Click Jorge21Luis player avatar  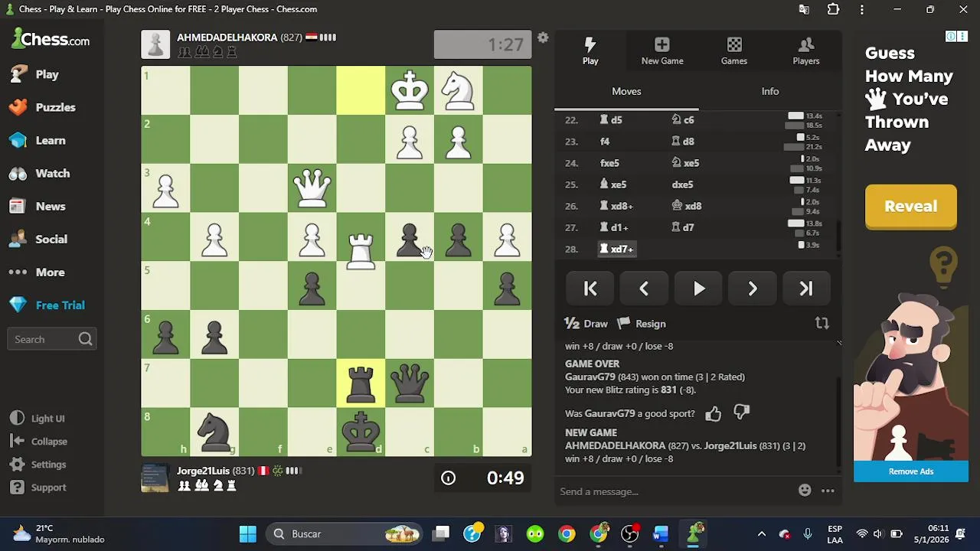tap(155, 478)
